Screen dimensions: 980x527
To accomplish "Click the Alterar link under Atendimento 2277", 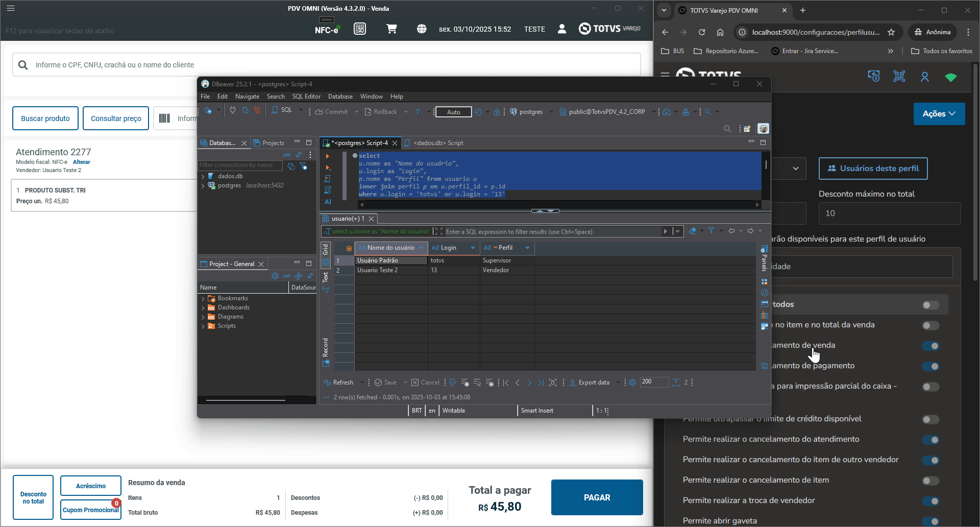I will coord(82,162).
